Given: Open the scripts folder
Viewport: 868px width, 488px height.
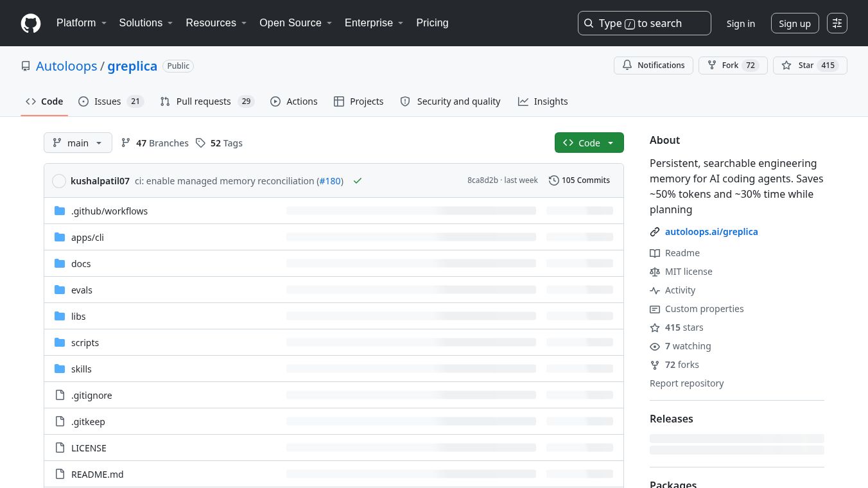Looking at the screenshot, I should point(85,343).
